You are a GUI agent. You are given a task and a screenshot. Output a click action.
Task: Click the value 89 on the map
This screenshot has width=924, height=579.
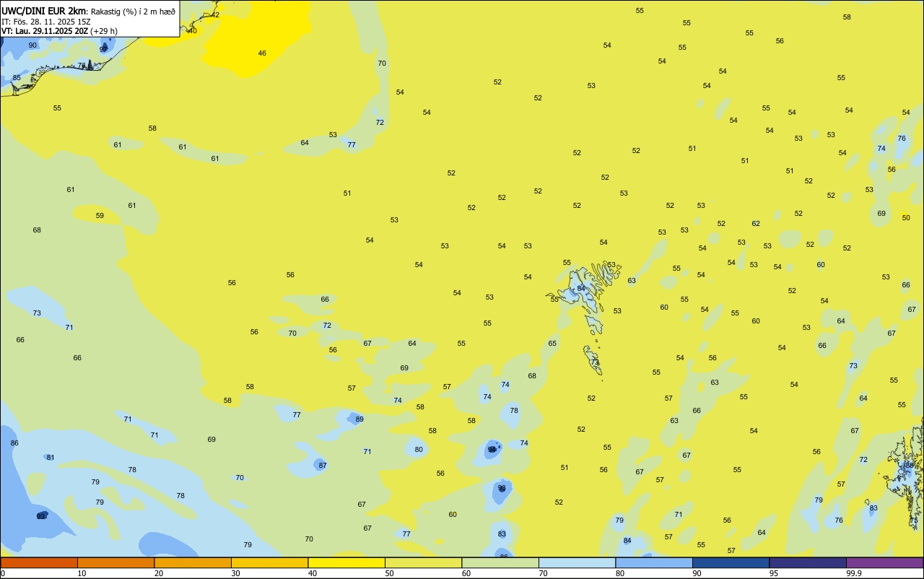[x=359, y=419]
